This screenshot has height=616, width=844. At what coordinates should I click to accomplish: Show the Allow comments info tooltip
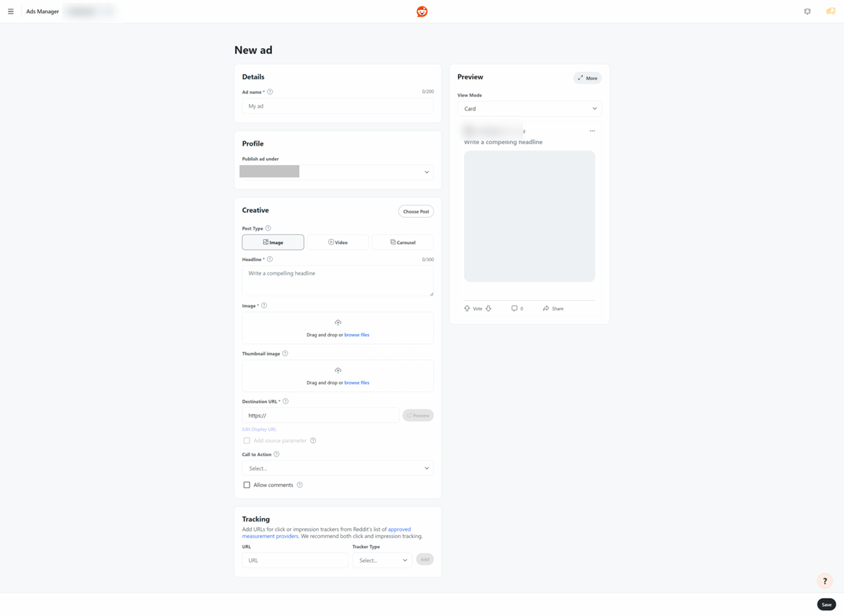click(x=300, y=485)
